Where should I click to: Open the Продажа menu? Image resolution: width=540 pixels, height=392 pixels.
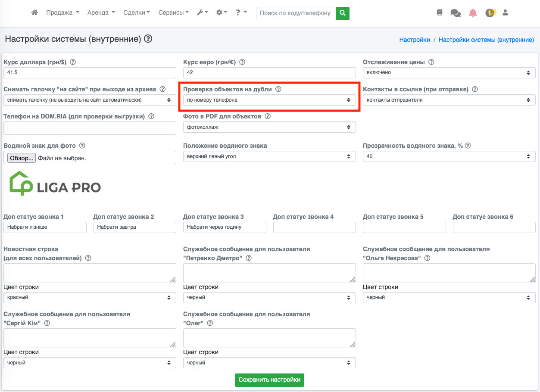[x=62, y=13]
